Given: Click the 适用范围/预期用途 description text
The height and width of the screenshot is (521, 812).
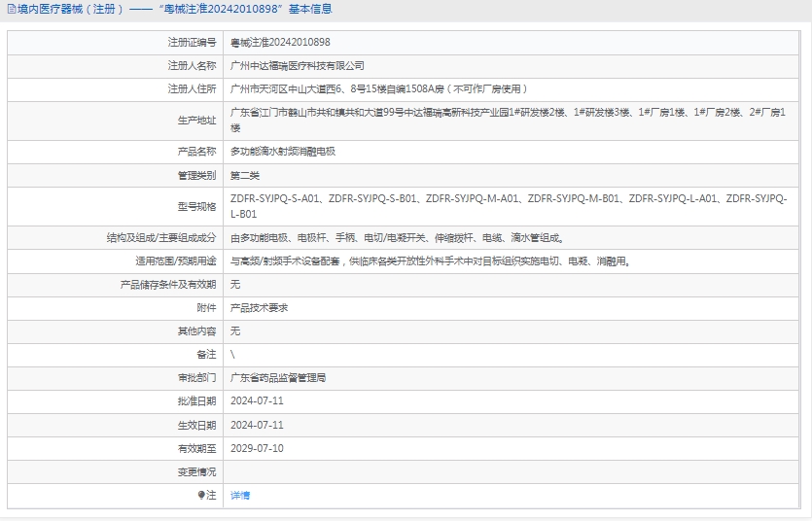Looking at the screenshot, I should point(431,261).
